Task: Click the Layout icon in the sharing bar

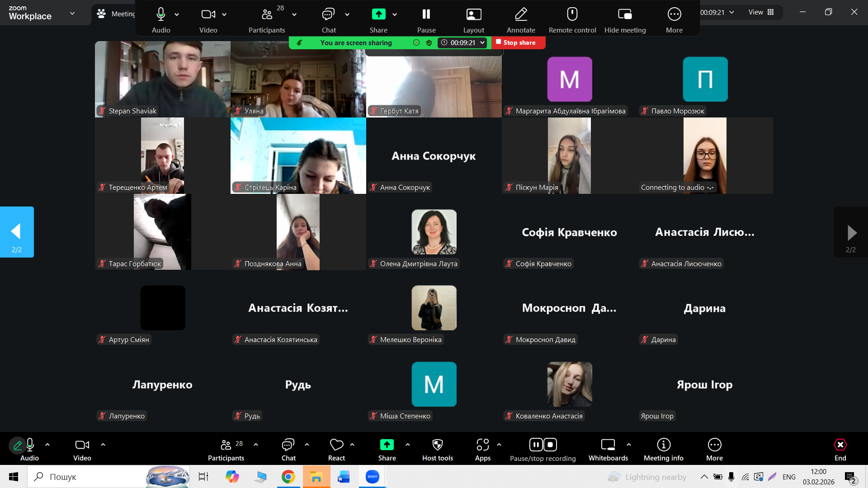Action: 473,14
